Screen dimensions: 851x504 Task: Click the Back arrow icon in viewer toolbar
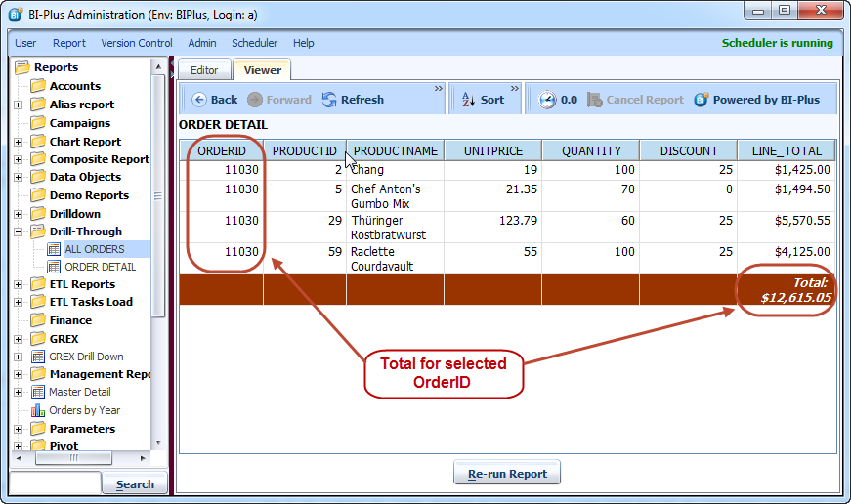198,100
